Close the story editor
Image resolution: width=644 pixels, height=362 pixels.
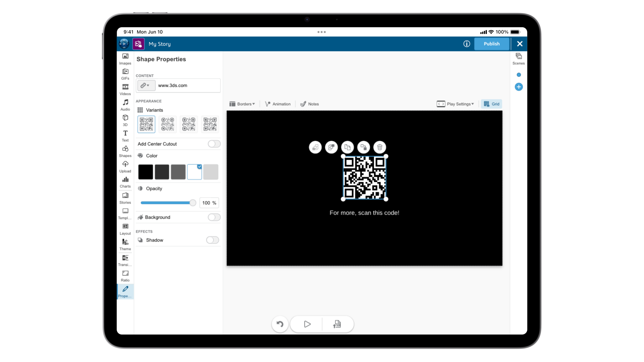point(520,44)
